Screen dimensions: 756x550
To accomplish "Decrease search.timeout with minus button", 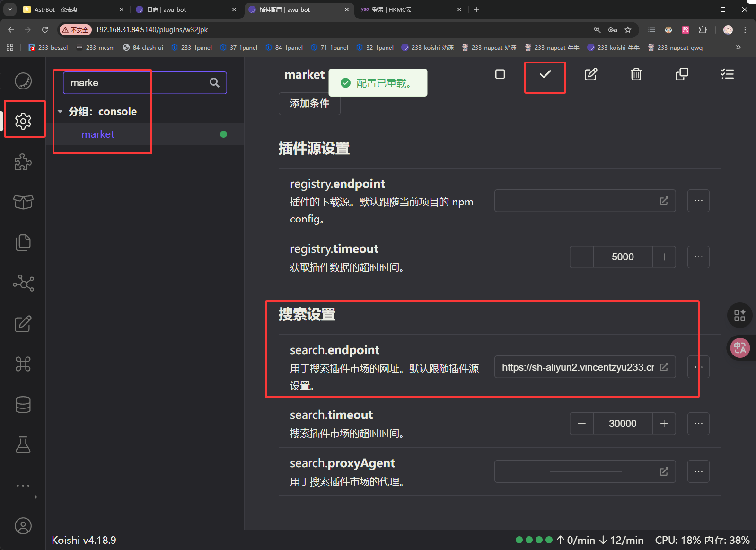I will (x=582, y=424).
